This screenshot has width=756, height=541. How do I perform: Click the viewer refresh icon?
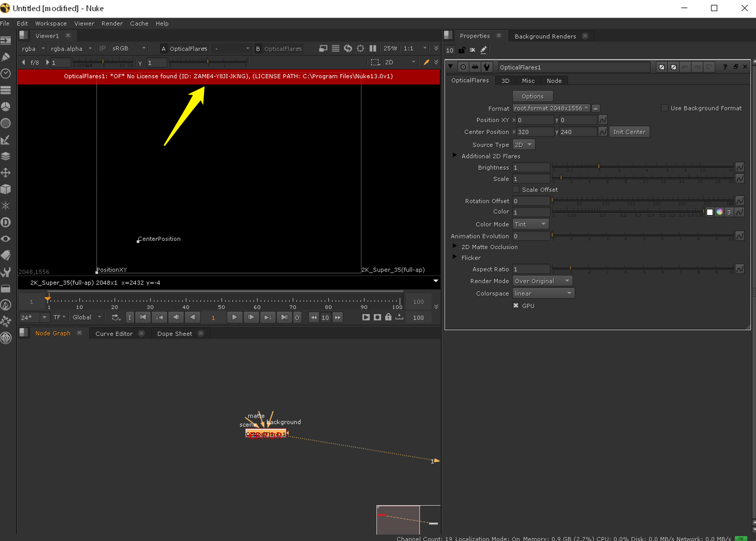348,48
